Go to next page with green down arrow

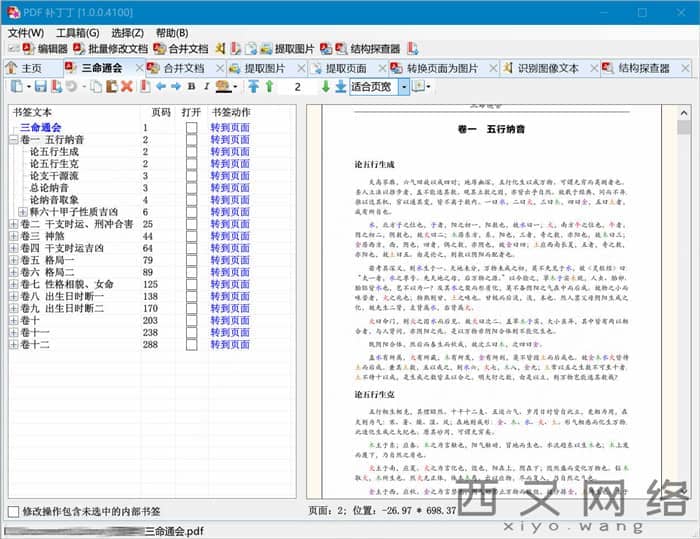326,87
